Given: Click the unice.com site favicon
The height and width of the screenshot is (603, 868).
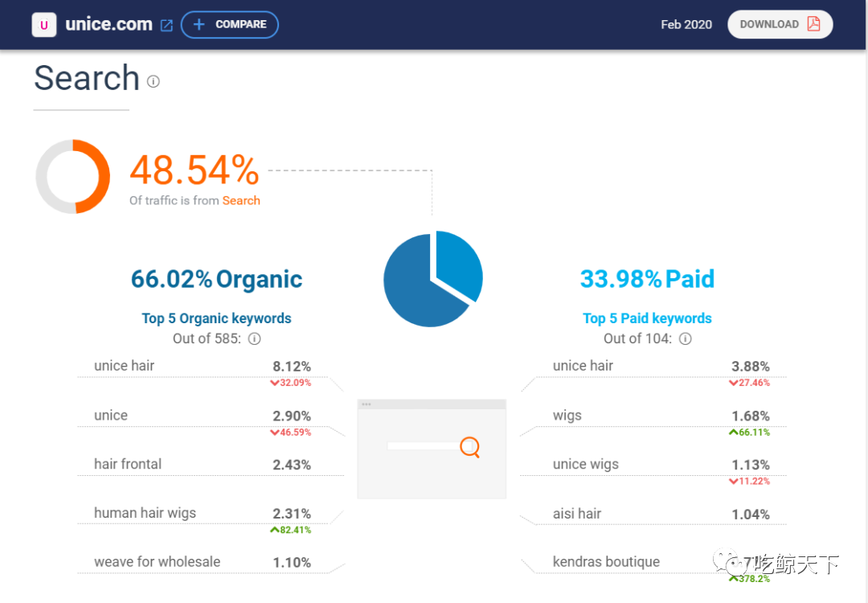Looking at the screenshot, I should pos(44,25).
